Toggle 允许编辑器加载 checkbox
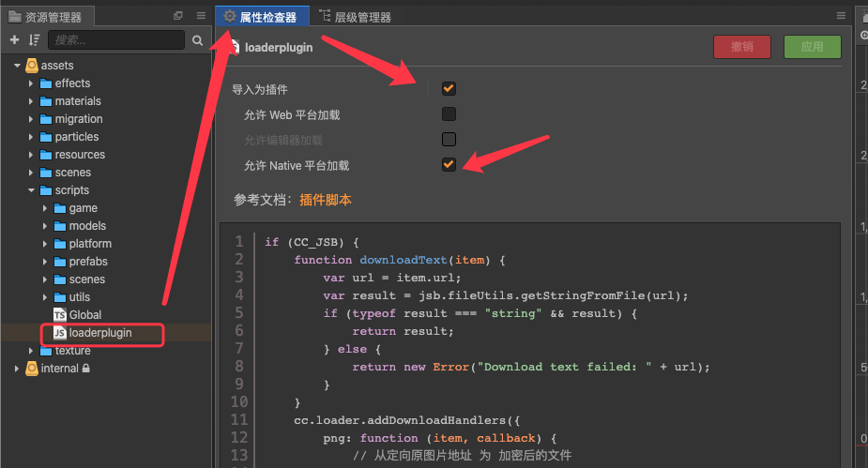This screenshot has width=868, height=468. [449, 140]
